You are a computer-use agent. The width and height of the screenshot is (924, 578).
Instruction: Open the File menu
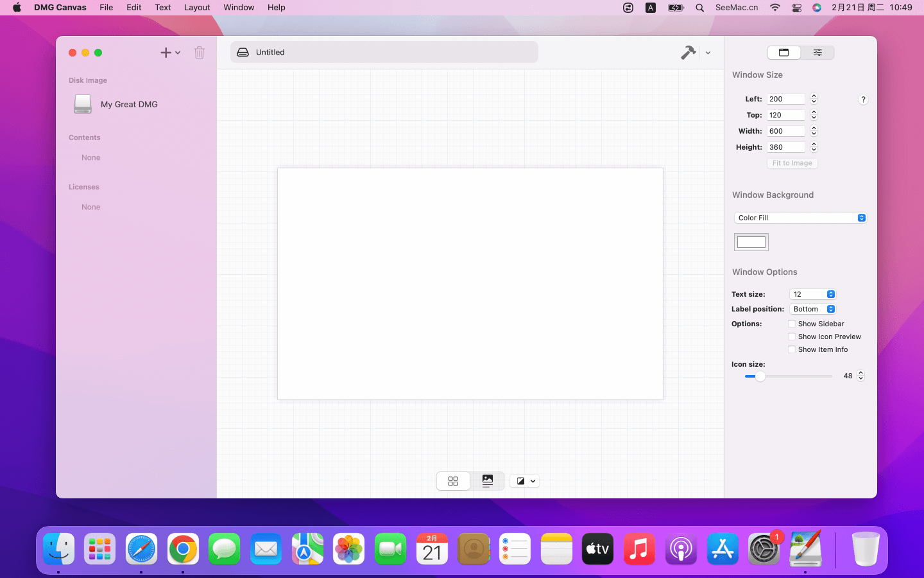click(x=107, y=8)
